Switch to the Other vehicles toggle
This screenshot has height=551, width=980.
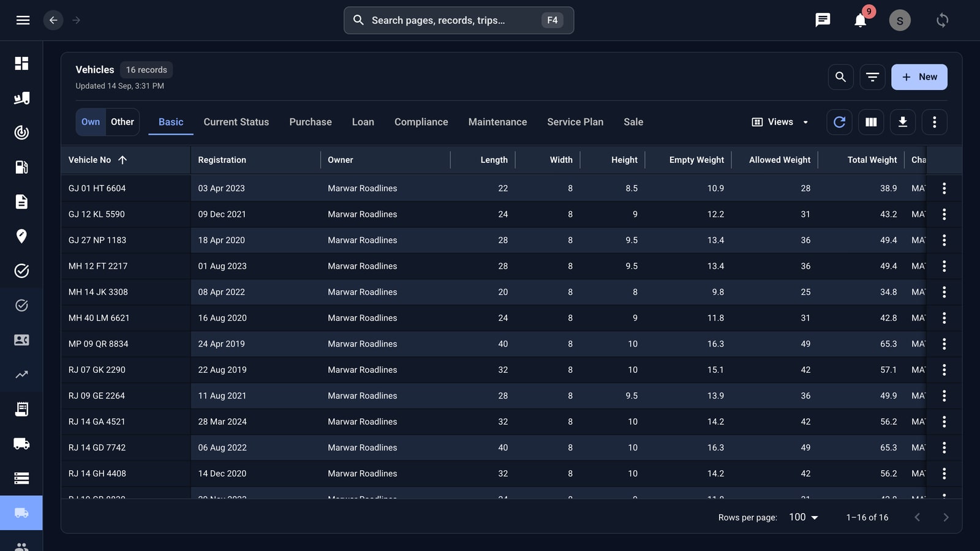[x=123, y=122]
